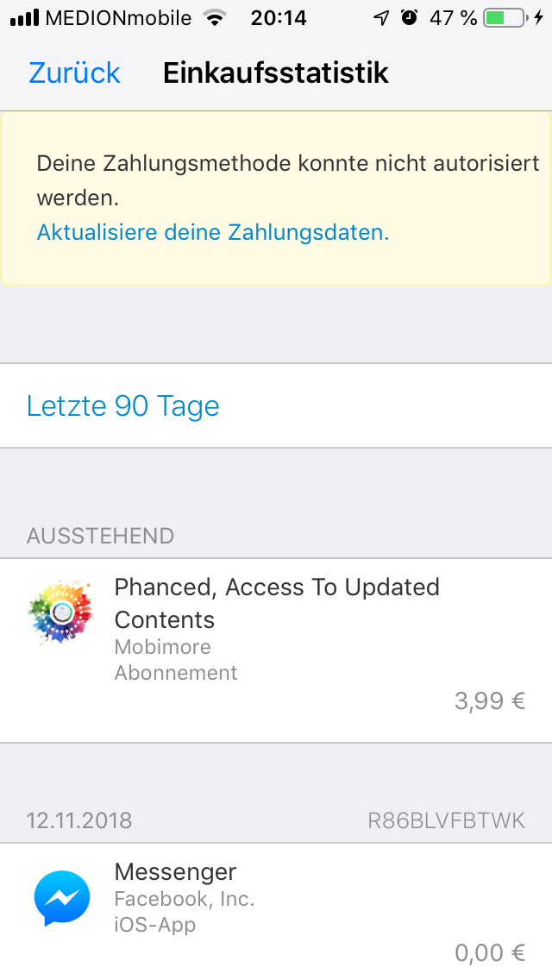The image size is (552, 980).
Task: Tap the Wi-Fi status icon
Action: [214, 18]
